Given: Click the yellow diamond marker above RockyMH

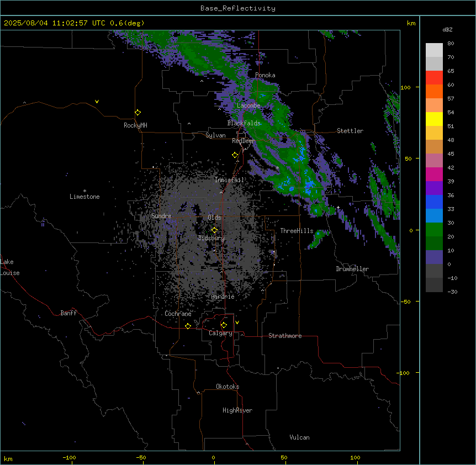Looking at the screenshot, I should pos(138,113).
